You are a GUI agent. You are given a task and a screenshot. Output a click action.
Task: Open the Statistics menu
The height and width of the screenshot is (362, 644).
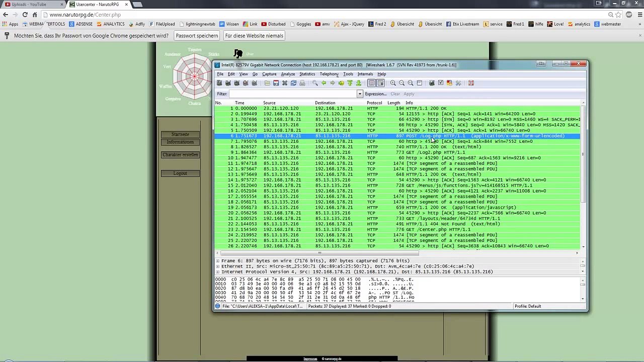coord(307,74)
